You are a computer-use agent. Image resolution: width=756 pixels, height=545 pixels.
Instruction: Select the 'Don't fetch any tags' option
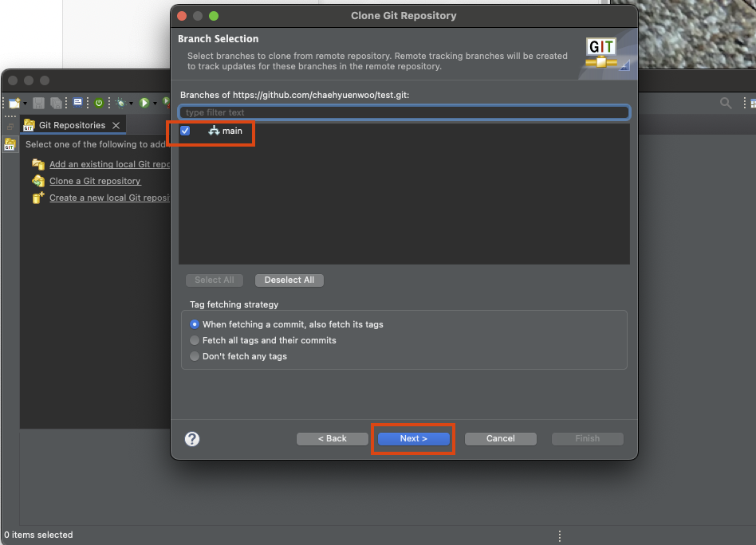point(238,356)
